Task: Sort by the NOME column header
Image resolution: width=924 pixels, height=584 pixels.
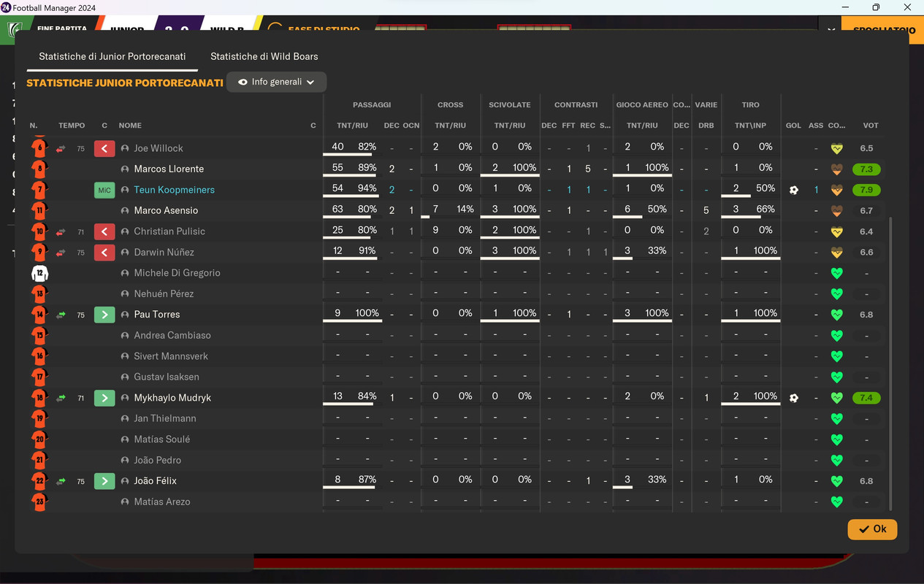Action: tap(130, 126)
